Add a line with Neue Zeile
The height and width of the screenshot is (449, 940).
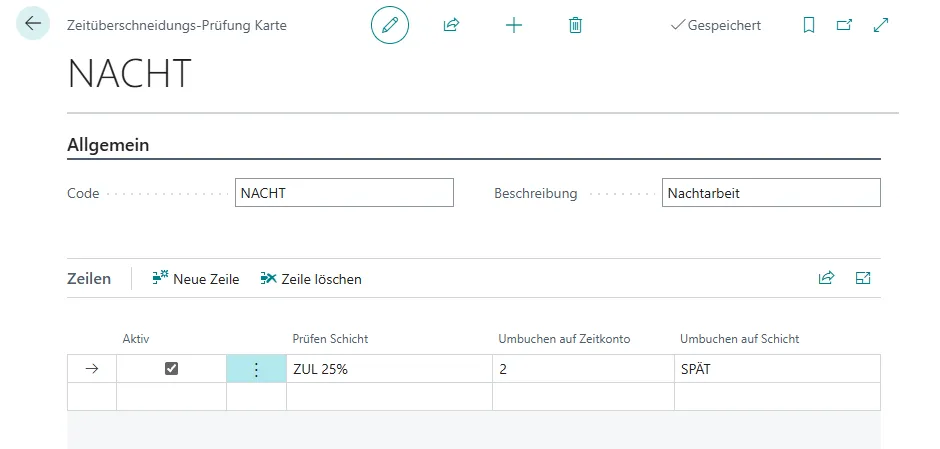(196, 279)
